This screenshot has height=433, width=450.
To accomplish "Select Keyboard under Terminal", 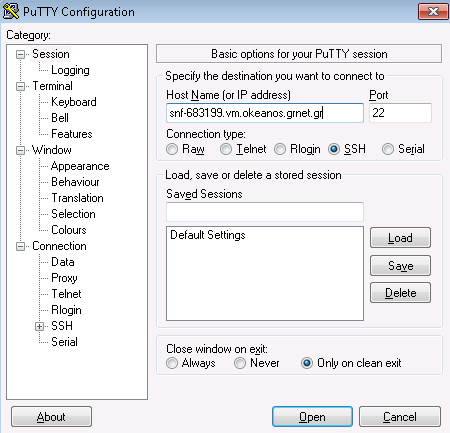I will point(74,102).
